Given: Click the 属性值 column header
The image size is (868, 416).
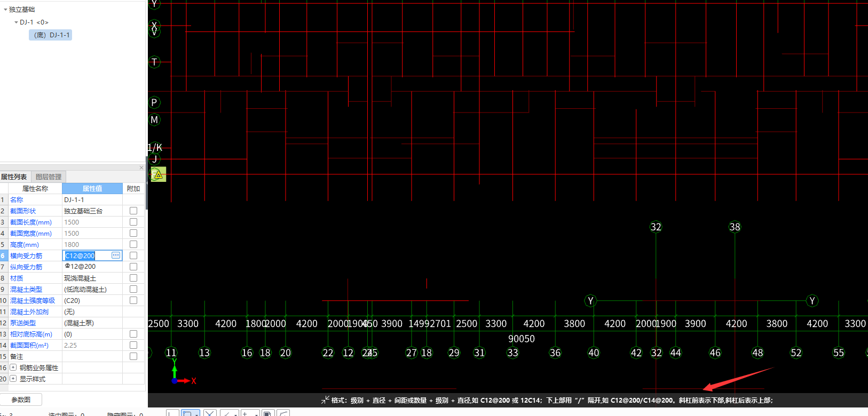Looking at the screenshot, I should pos(92,188).
